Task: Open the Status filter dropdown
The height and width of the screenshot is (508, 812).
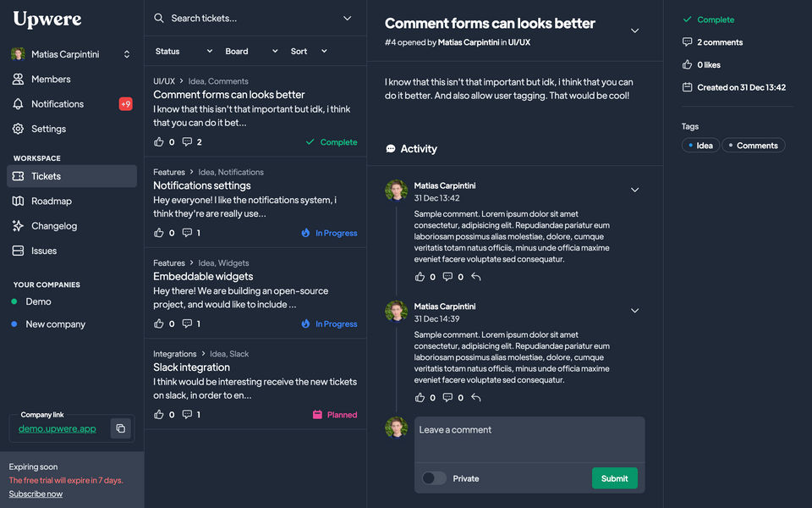Action: 184,51
